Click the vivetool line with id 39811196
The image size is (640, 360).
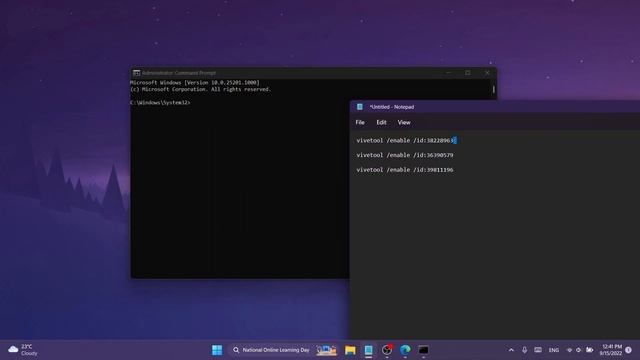tap(404, 170)
